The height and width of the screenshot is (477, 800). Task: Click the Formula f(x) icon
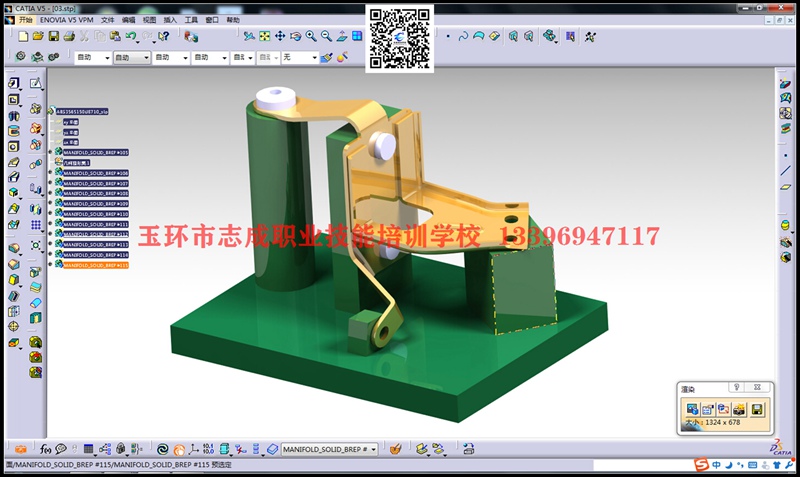[x=45, y=449]
